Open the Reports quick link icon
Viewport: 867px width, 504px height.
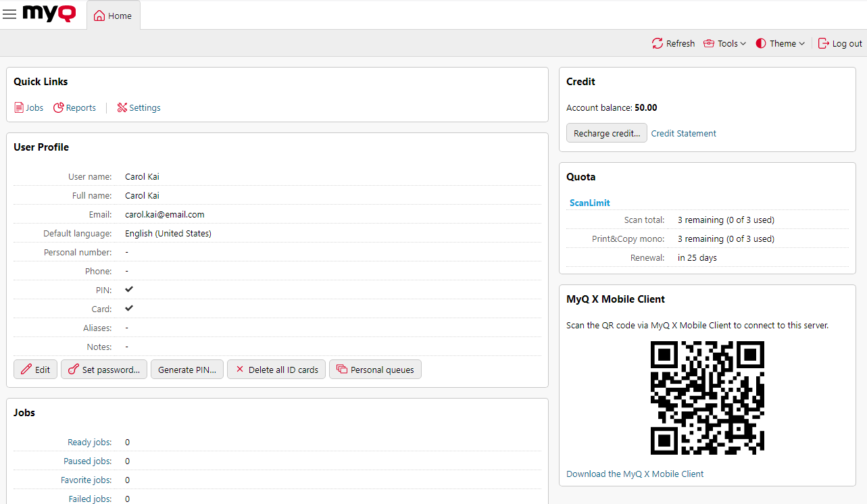[57, 107]
